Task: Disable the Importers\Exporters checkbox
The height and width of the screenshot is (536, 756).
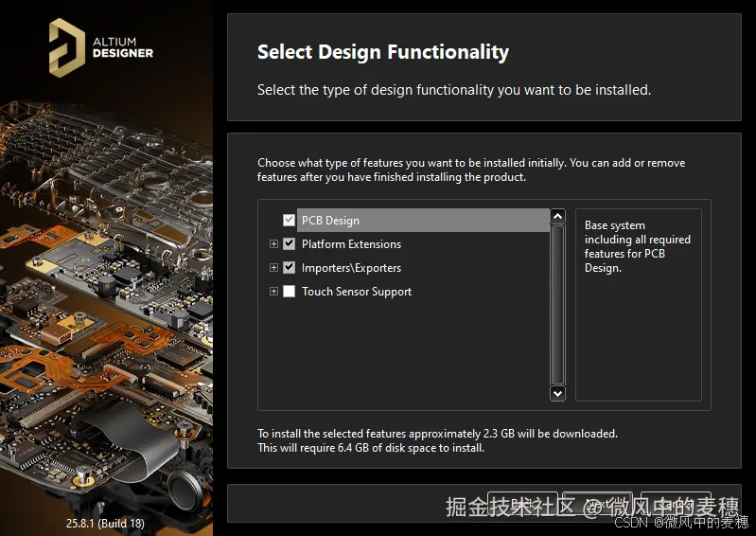Action: 289,267
